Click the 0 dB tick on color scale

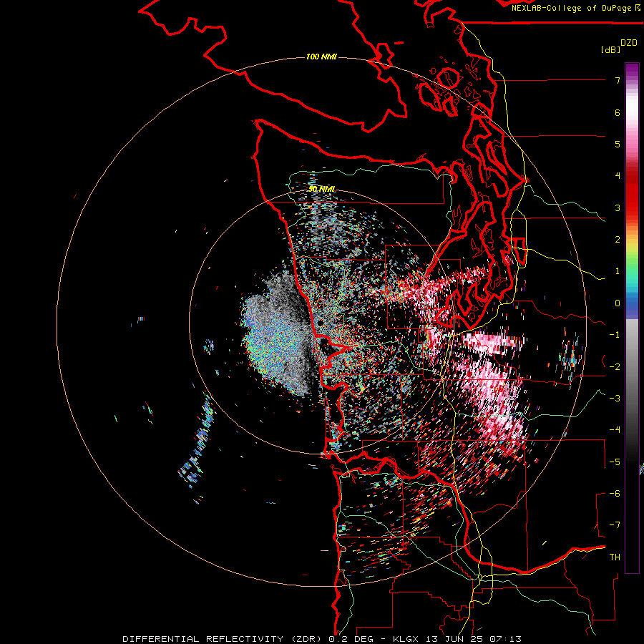coord(618,303)
